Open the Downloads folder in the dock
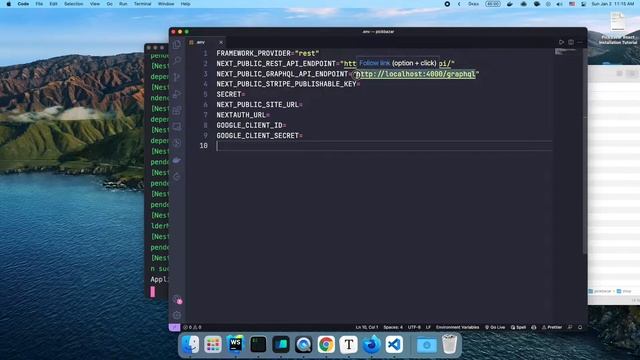The height and width of the screenshot is (360, 640). pyautogui.click(x=427, y=345)
